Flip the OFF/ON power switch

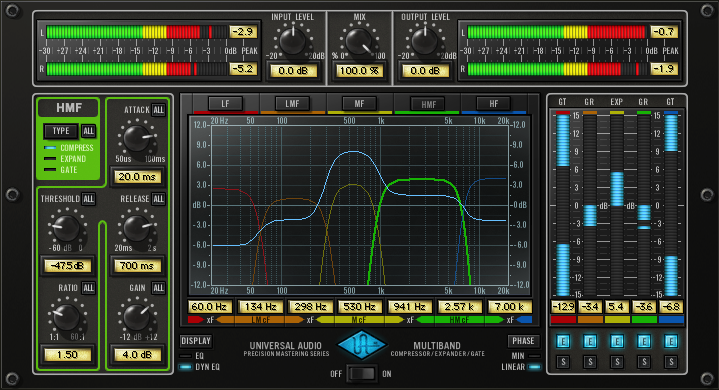361,374
